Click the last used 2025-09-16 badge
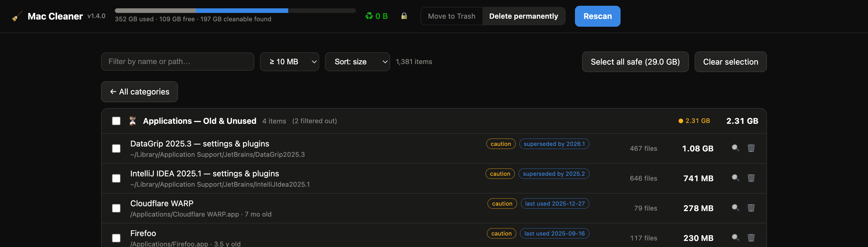This screenshot has width=868, height=247. point(555,234)
